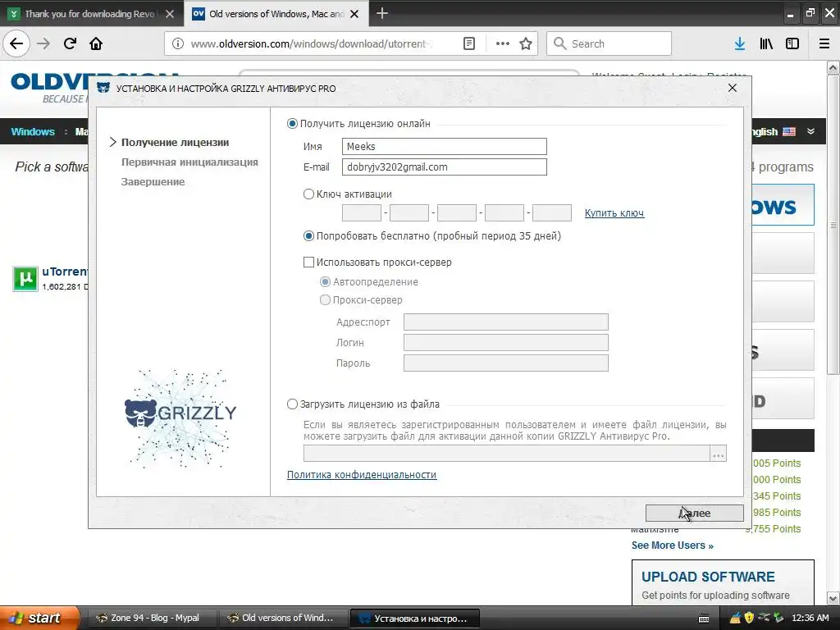Open the on-screen keyboard tray icon
This screenshot has width=840, height=630.
point(704,619)
